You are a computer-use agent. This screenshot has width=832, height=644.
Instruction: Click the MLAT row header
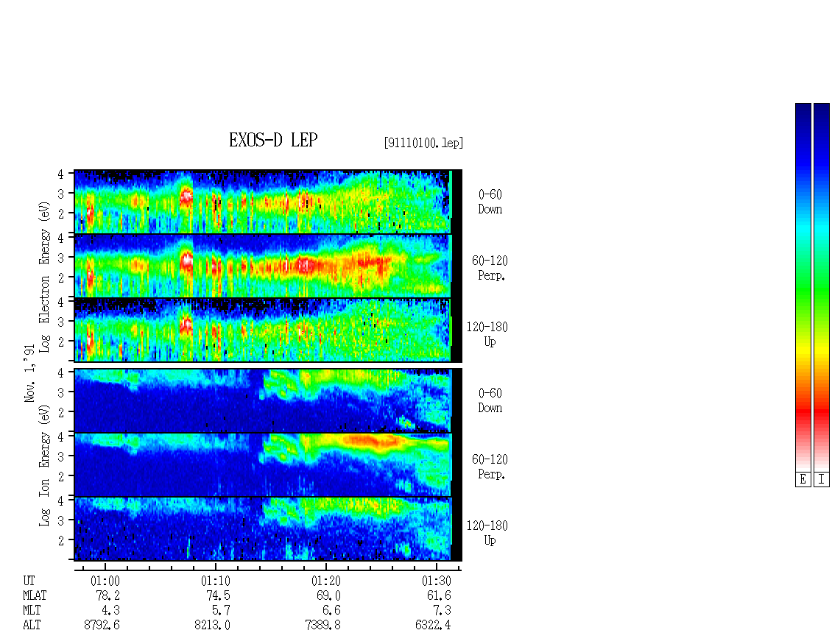(35, 595)
